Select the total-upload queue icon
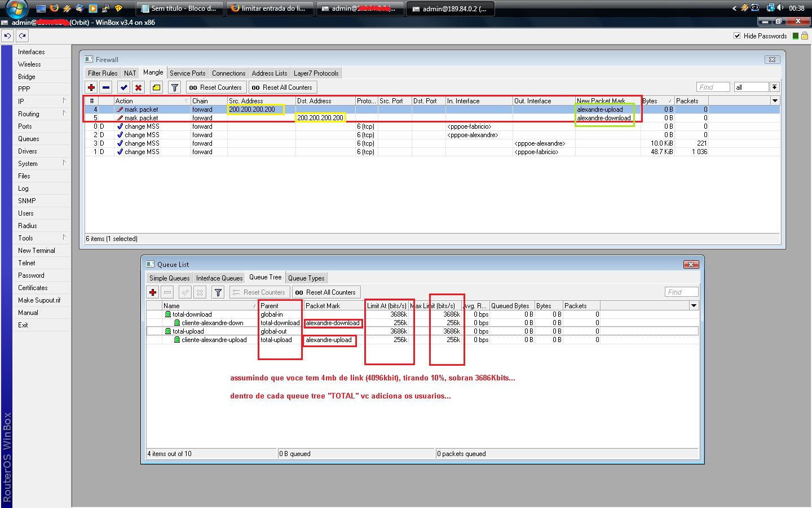 tap(167, 331)
